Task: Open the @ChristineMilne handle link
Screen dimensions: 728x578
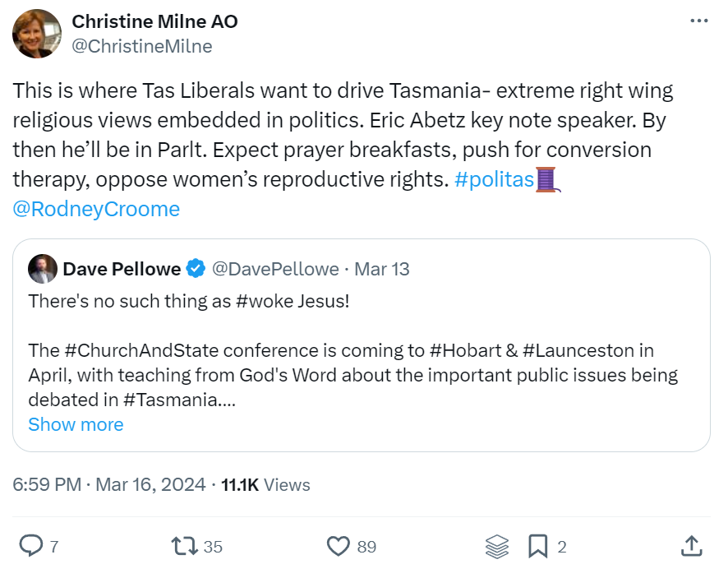Action: (142, 46)
